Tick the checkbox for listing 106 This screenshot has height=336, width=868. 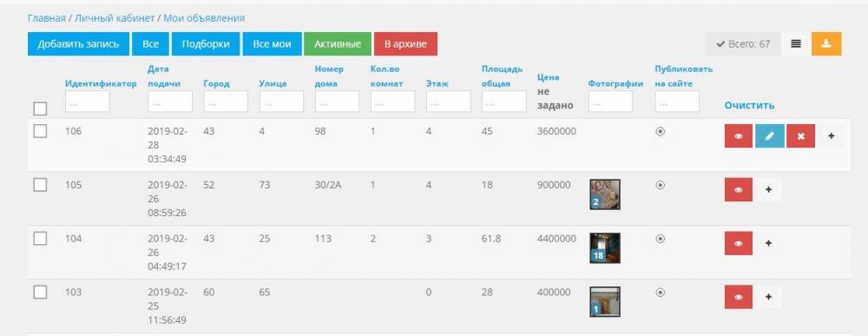[40, 131]
